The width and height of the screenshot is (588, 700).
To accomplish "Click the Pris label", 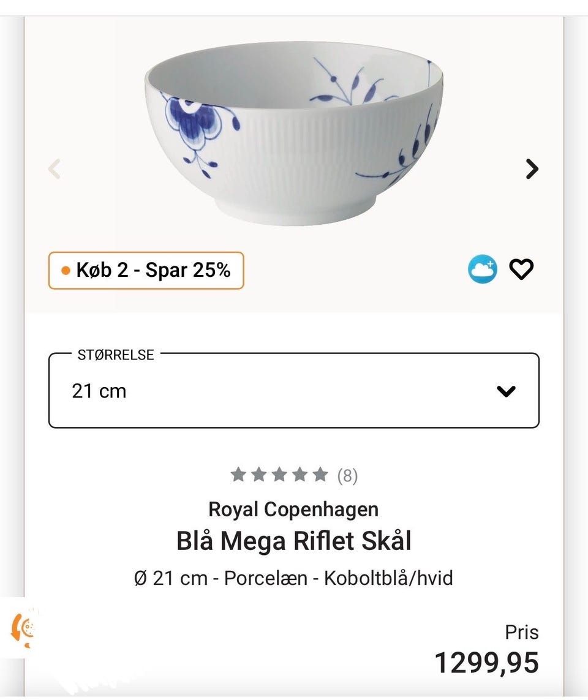I will click(521, 632).
